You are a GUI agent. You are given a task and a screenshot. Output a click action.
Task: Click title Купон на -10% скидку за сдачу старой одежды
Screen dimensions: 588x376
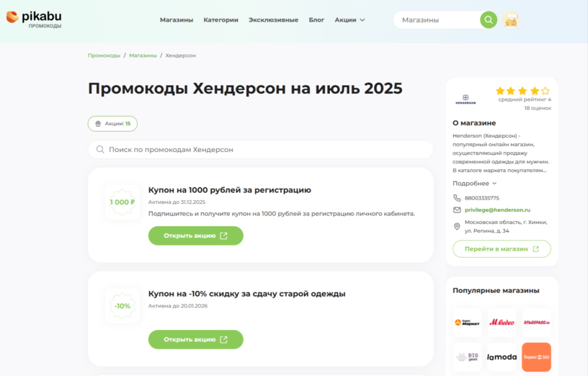tap(246, 294)
